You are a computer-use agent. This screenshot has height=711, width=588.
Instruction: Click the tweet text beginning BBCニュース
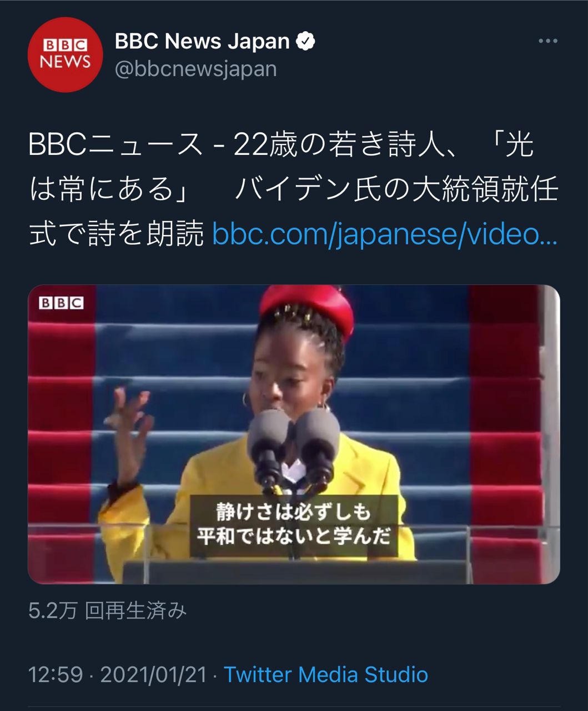point(293,189)
